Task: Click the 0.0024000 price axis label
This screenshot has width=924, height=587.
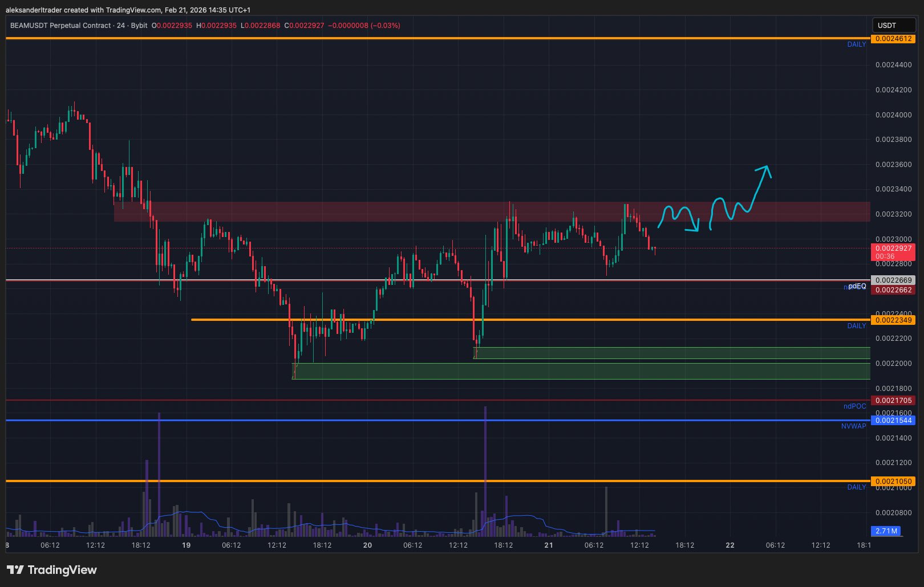Action: pyautogui.click(x=893, y=115)
